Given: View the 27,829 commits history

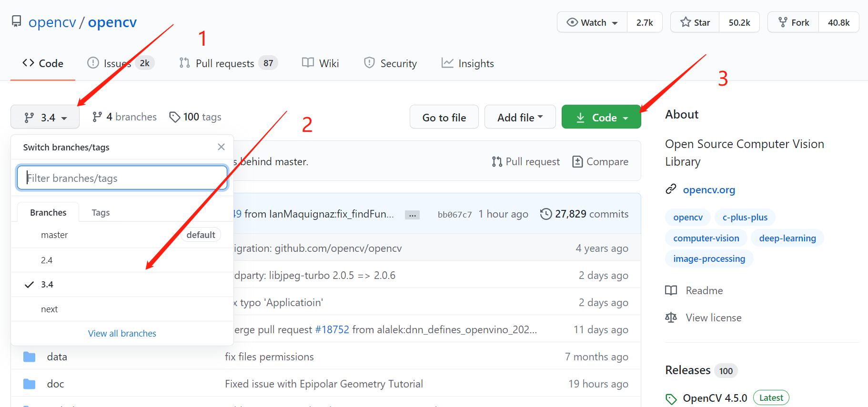Looking at the screenshot, I should click(x=585, y=214).
